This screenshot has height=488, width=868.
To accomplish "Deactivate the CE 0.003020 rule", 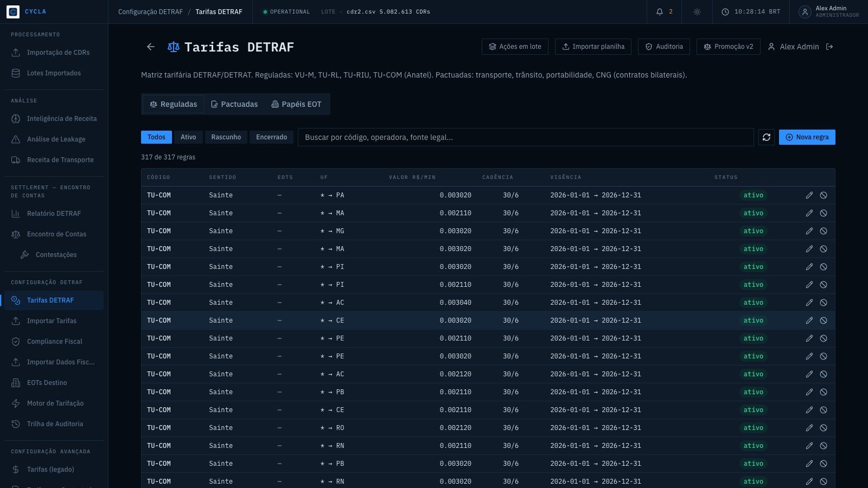I will 824,320.
